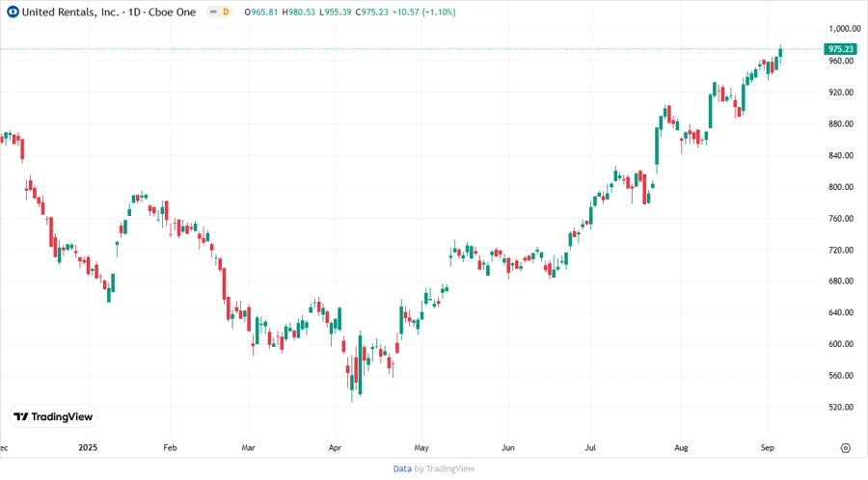
Task: Click the 920.00 price axis label
Action: tap(841, 93)
